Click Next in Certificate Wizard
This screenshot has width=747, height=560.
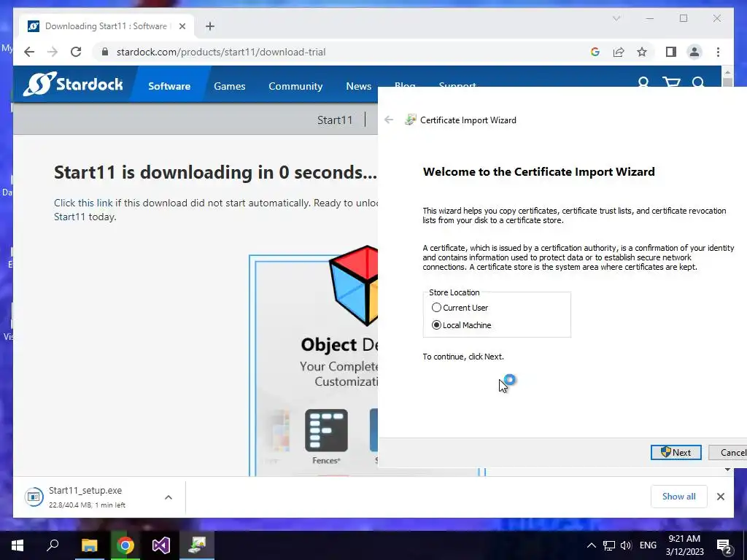(676, 452)
